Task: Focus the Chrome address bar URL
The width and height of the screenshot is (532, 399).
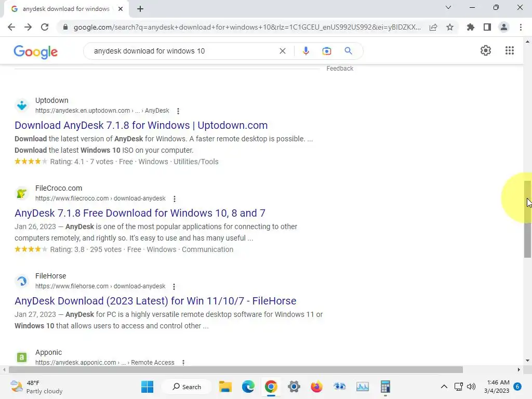Action: coord(247,27)
